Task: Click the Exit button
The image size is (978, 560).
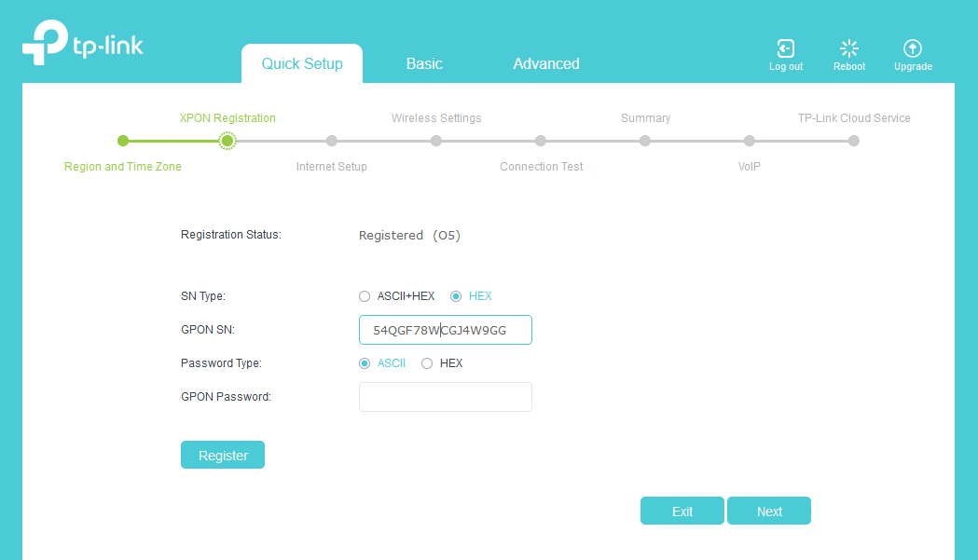Action: (682, 511)
